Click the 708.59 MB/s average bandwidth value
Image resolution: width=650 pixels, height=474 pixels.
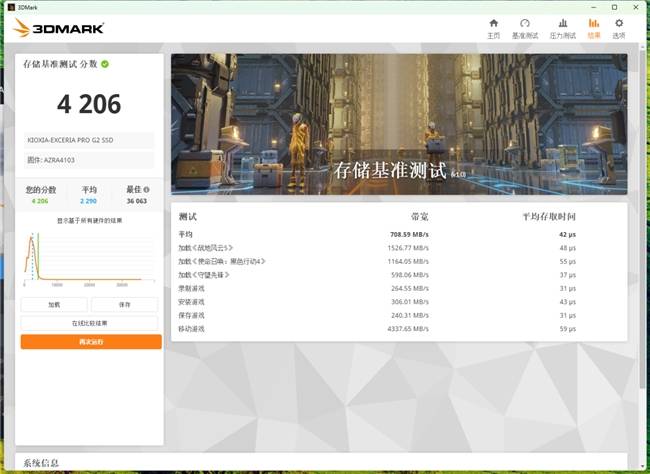tap(409, 234)
